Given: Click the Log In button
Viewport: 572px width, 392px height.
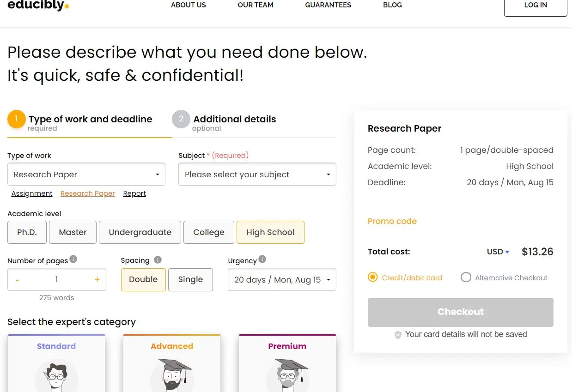Looking at the screenshot, I should coord(535,6).
